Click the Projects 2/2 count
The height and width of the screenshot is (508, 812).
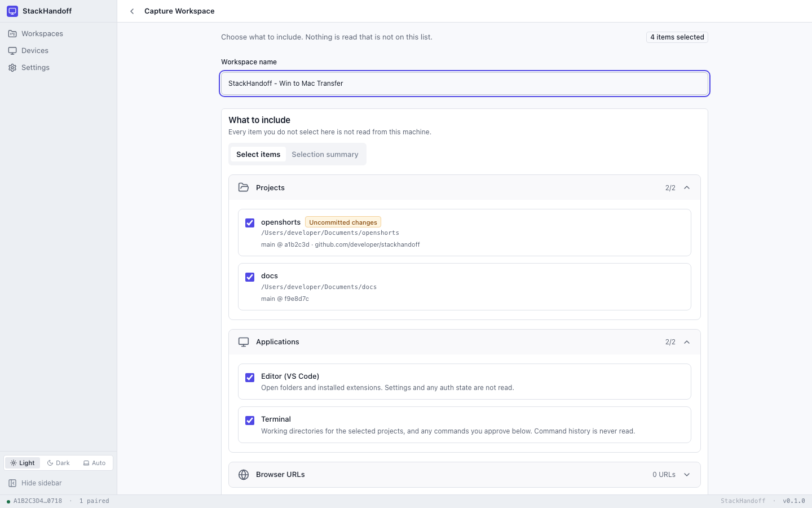tap(670, 188)
